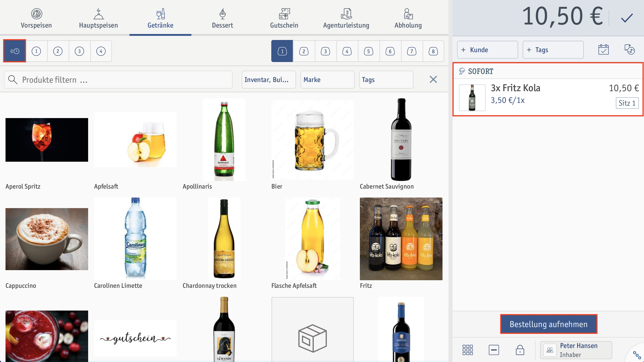The image size is (644, 362).
Task: Select the Apollinaris bottle product
Action: [224, 144]
